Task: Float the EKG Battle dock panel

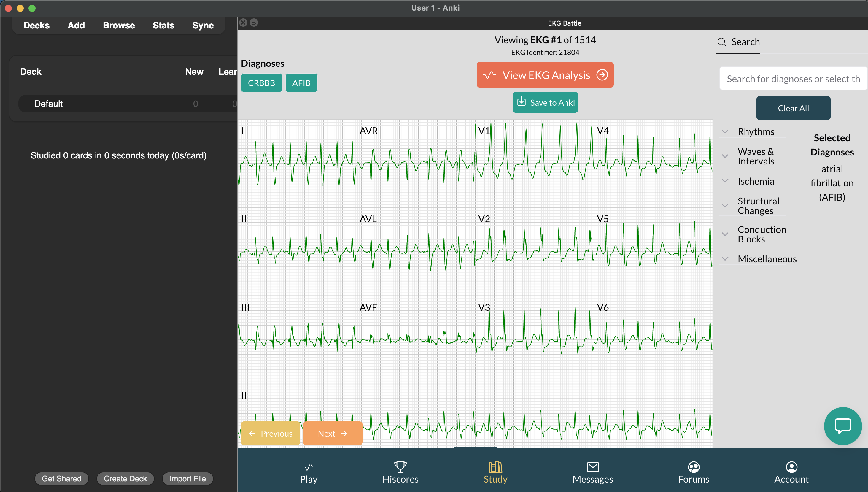Action: point(254,23)
